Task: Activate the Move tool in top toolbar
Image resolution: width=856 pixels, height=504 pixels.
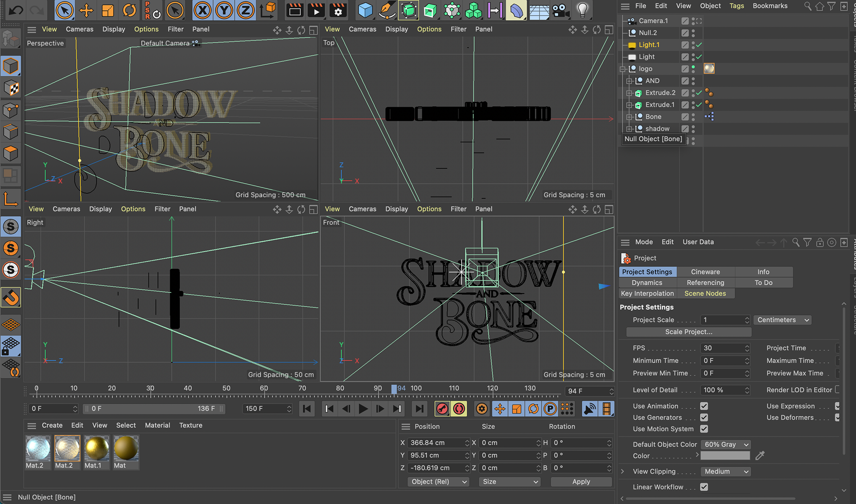Action: 86,10
